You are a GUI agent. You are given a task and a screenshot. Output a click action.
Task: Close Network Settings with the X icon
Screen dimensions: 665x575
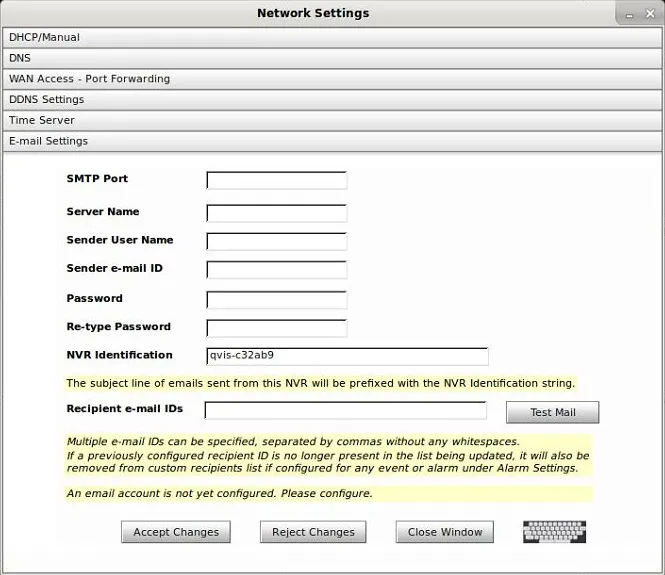click(650, 14)
